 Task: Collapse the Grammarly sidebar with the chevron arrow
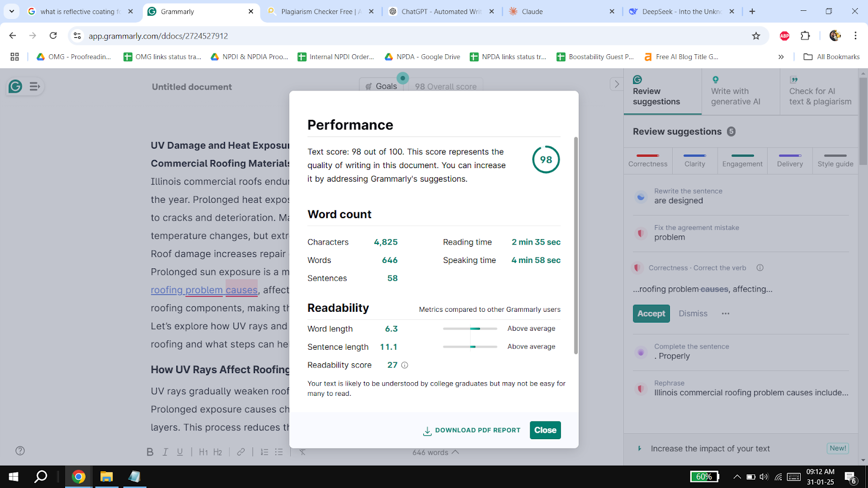click(x=616, y=84)
